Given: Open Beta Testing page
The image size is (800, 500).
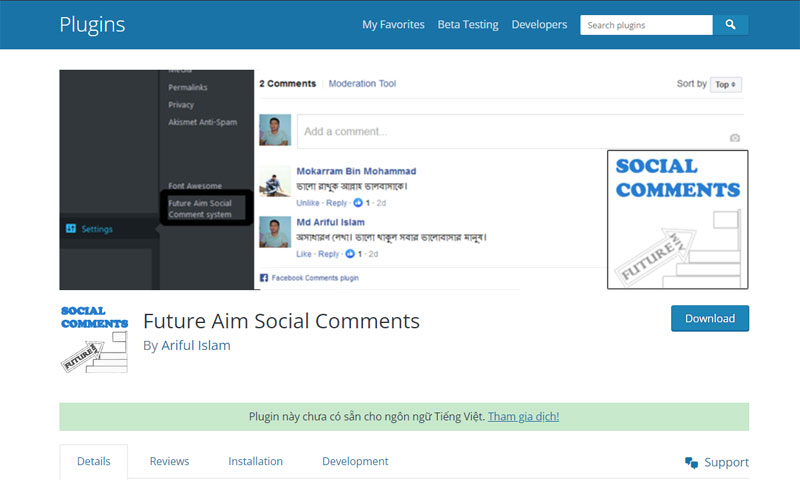Looking at the screenshot, I should pos(468,24).
